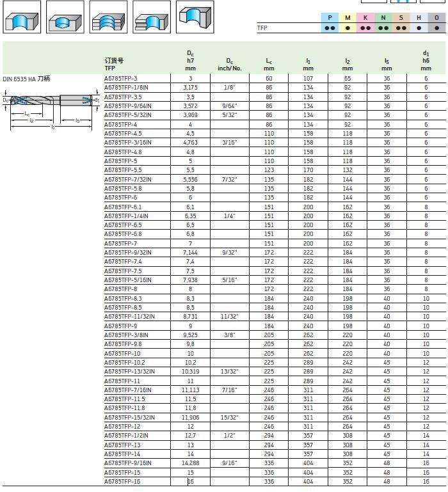
Task: Click the H material group cell
Action: click(419, 22)
